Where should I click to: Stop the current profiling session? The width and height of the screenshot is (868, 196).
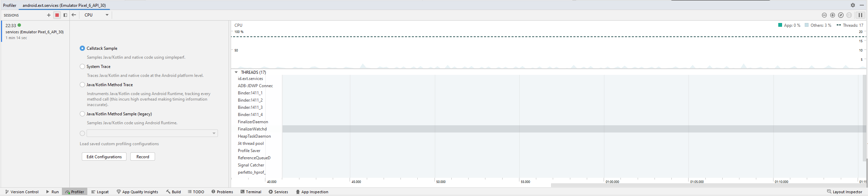pos(57,15)
